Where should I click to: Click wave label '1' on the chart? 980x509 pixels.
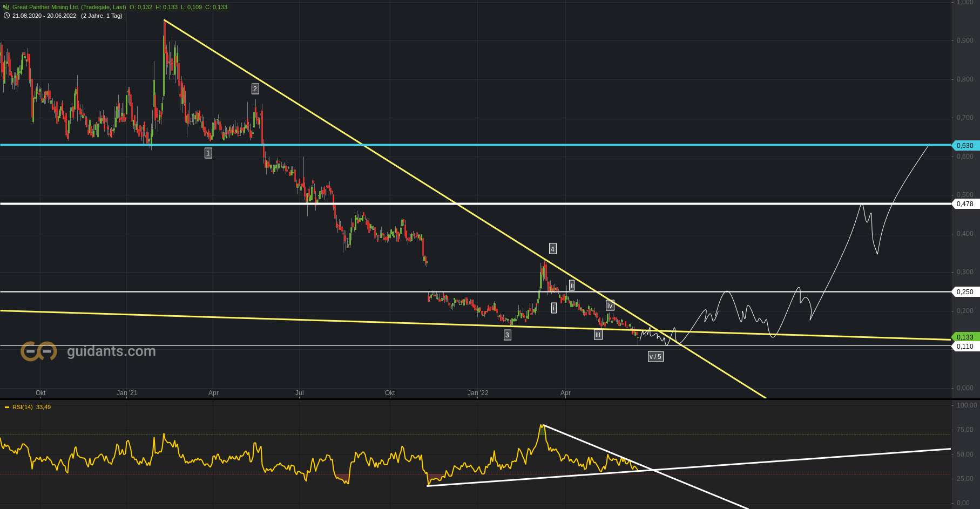click(x=208, y=153)
